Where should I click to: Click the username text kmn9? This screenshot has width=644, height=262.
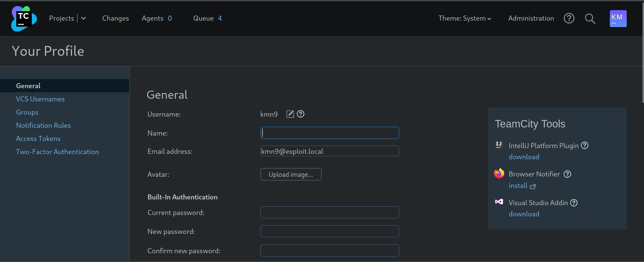(x=269, y=114)
